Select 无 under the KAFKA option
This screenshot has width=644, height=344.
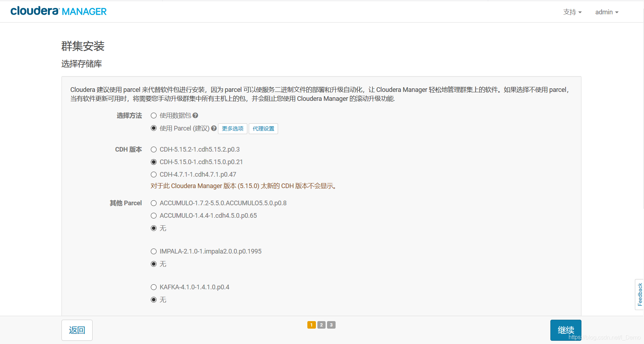(154, 300)
